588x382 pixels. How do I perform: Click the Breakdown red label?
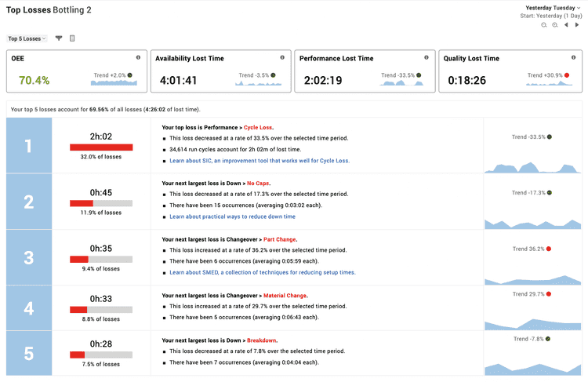261,340
